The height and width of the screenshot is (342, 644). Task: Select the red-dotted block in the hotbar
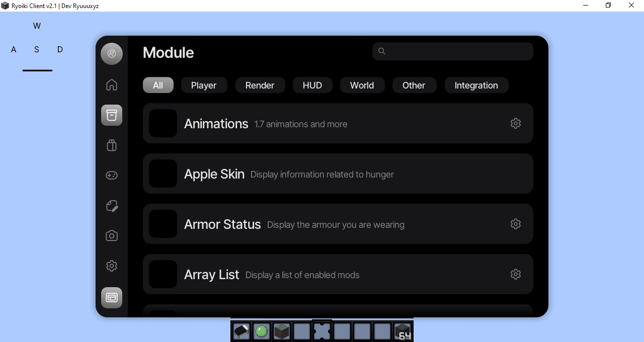pos(282,331)
